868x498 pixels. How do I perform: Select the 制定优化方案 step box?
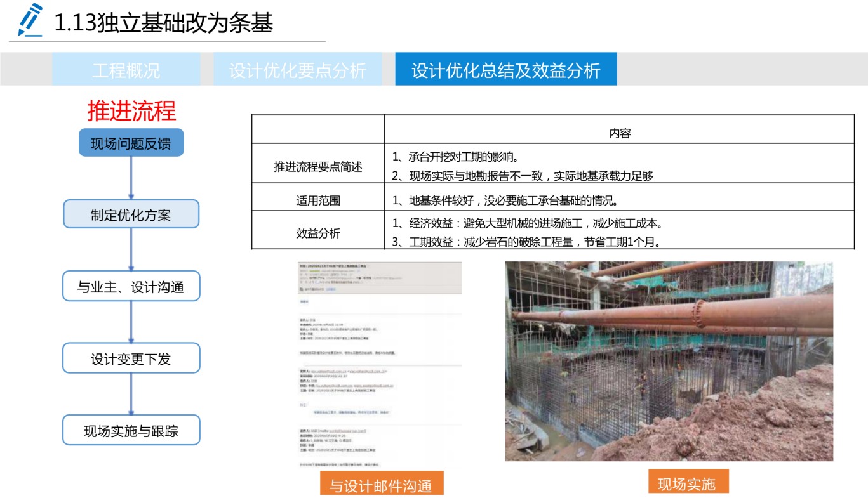click(x=131, y=214)
